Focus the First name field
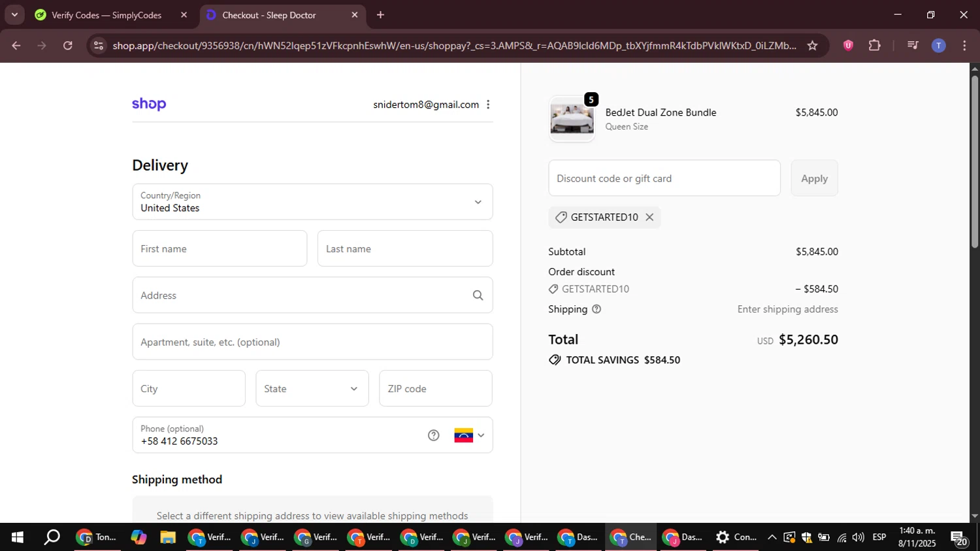980x551 pixels. tap(220, 248)
